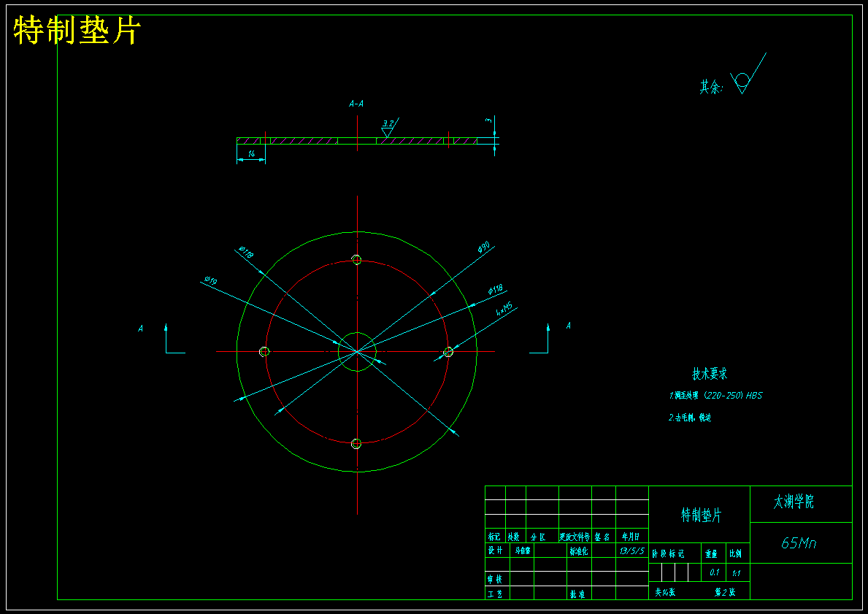868x614 pixels.
Task: Click the φ90 diameter dimension label
Action: click(484, 247)
